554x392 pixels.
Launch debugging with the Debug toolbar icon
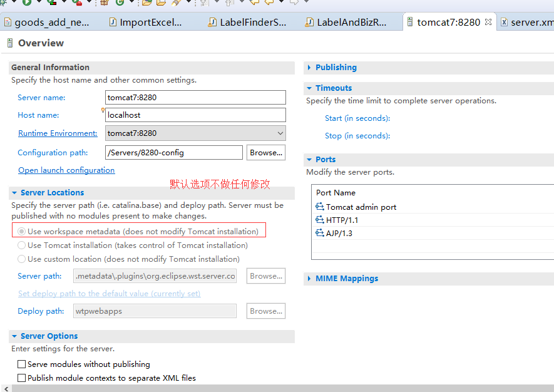point(3,4)
